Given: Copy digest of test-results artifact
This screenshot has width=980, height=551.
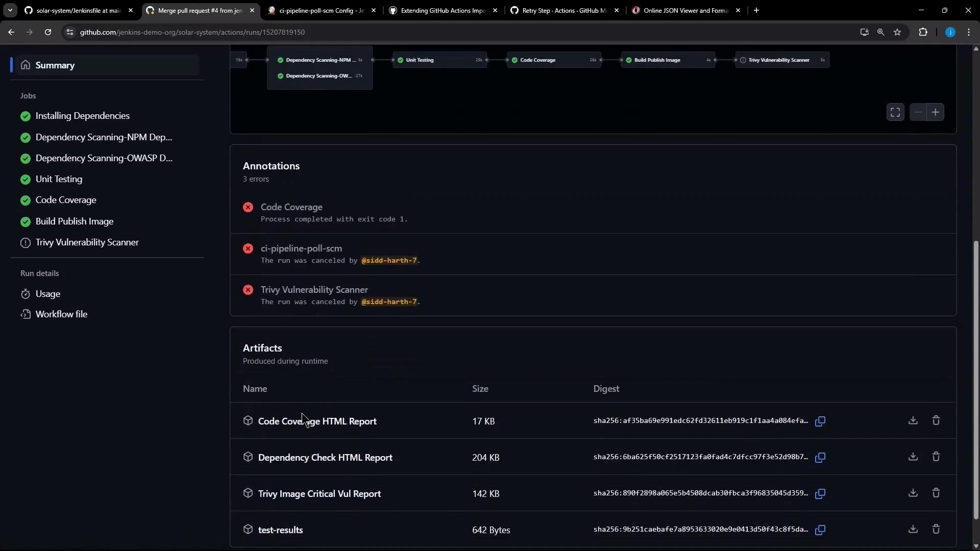Looking at the screenshot, I should coord(820,530).
